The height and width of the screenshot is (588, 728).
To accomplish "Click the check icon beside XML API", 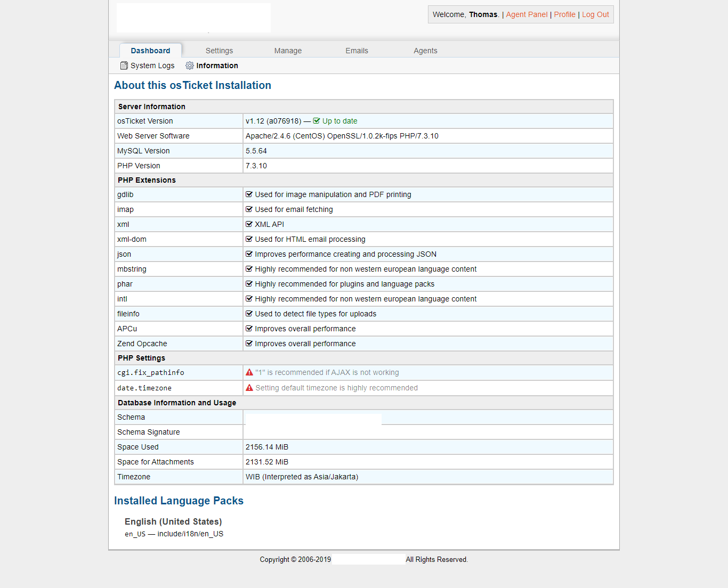I will (249, 224).
